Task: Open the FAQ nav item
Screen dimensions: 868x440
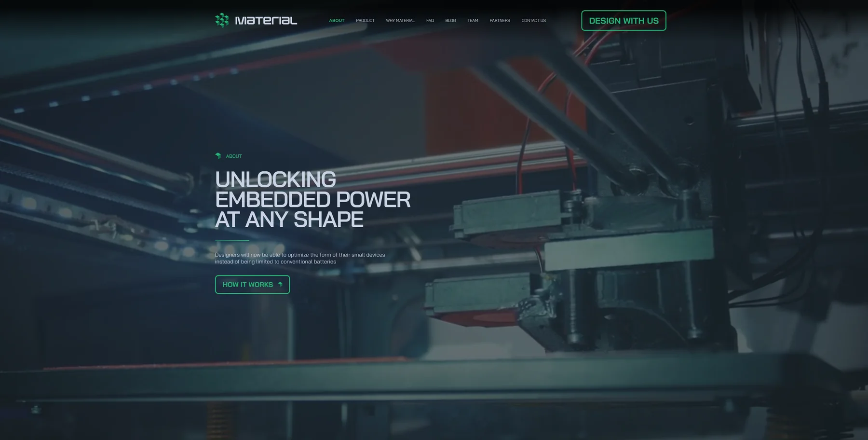Action: 430,20
